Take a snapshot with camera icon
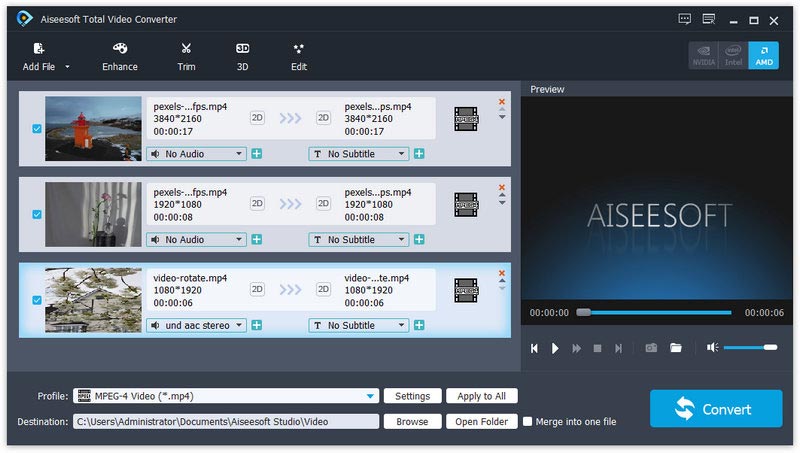Screen dimensions: 800x453 (x=651, y=348)
